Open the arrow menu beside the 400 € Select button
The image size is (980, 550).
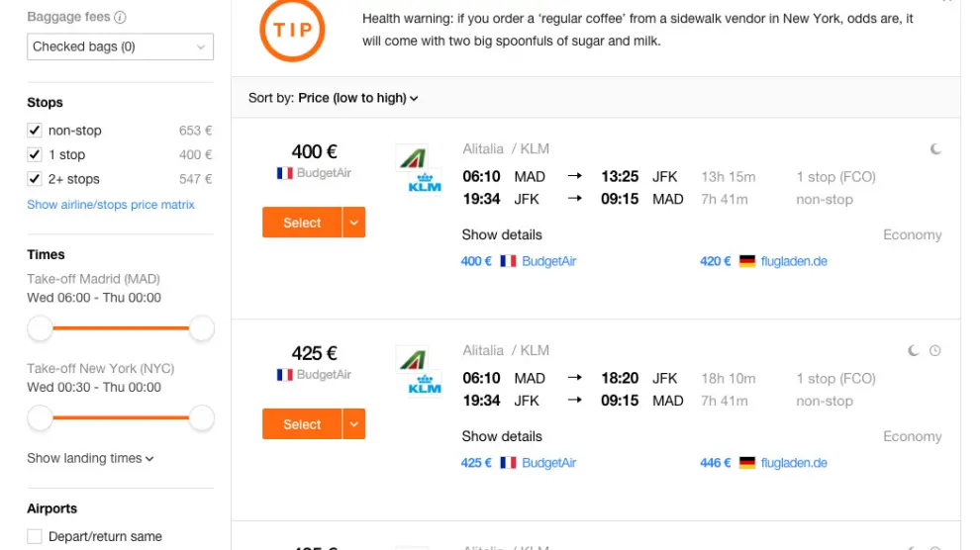pyautogui.click(x=354, y=223)
